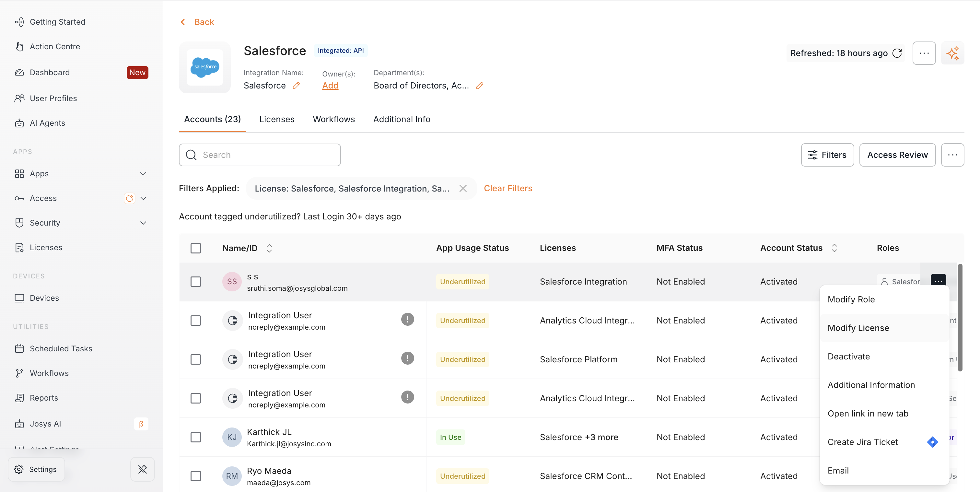Open Reports via its document icon
980x492 pixels.
[19, 398]
